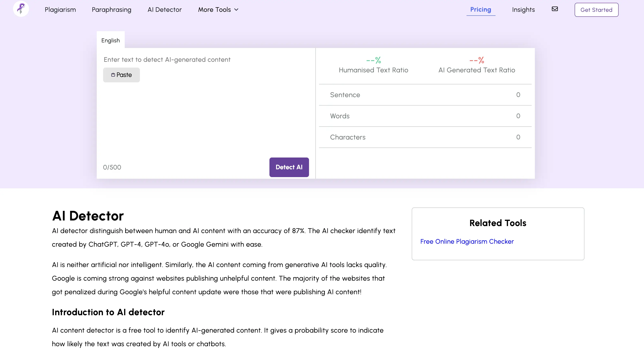Click the Sentence count row
Viewport: 644px width, 353px height.
tap(425, 95)
